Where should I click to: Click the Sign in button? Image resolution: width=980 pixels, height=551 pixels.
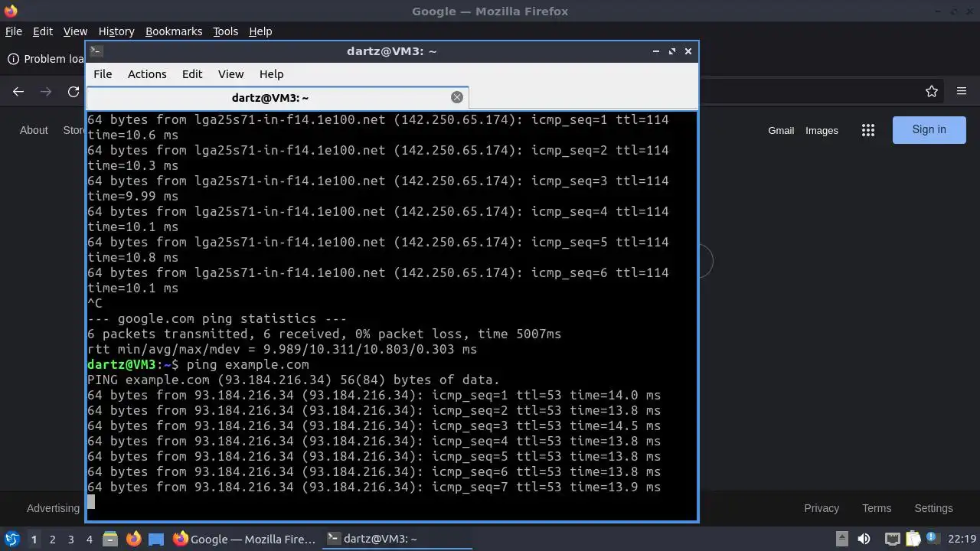click(929, 129)
